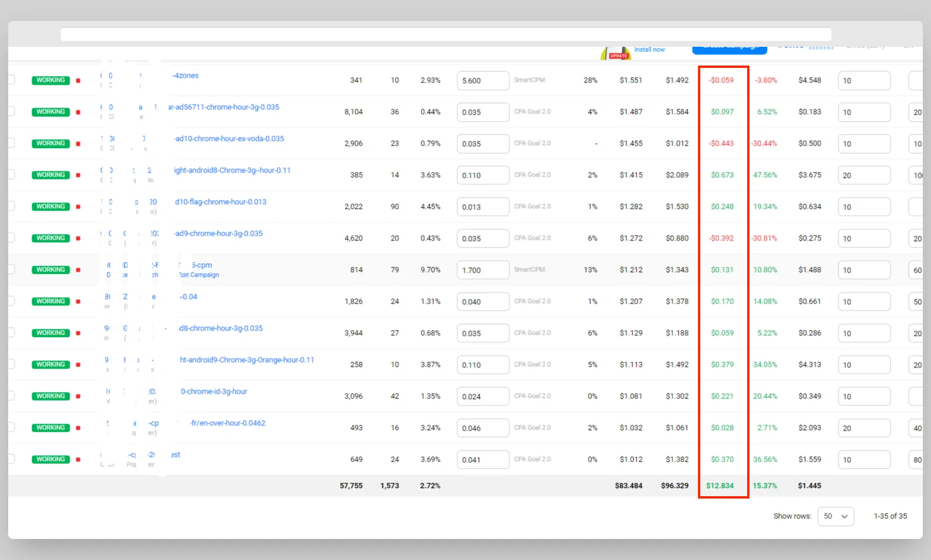Viewport: 931px width, 560px height.
Task: Tick checkbox for the -4zones row
Action: tap(11, 80)
